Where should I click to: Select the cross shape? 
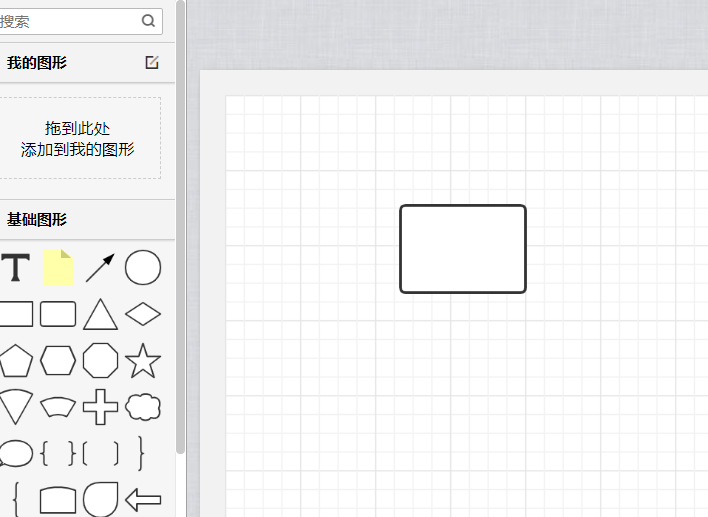click(x=100, y=407)
